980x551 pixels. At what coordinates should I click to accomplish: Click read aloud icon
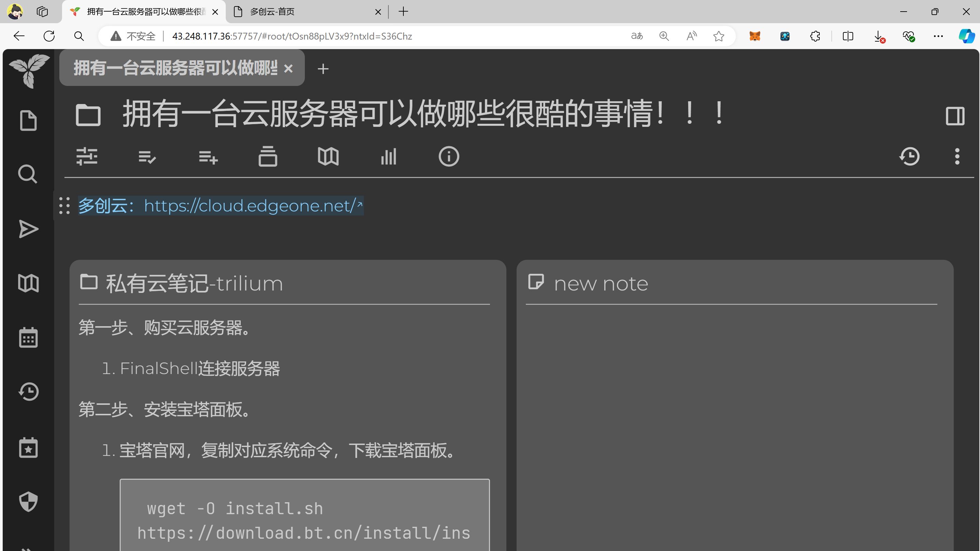point(691,36)
